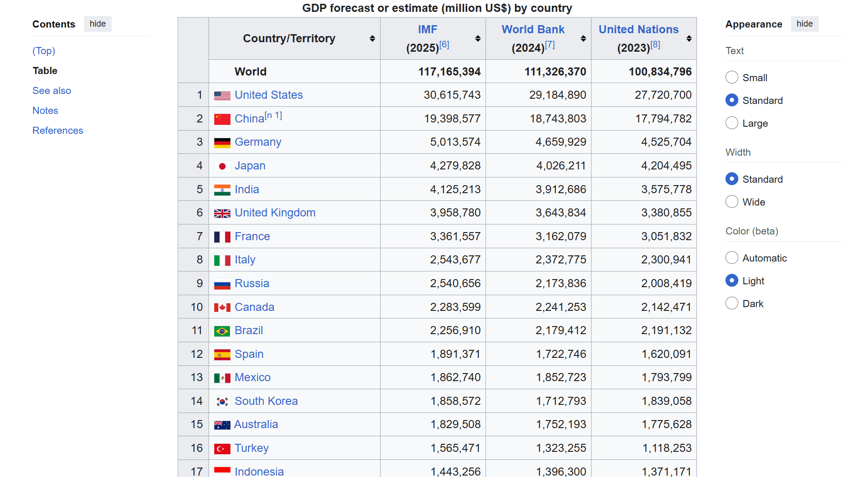The width and height of the screenshot is (868, 477).
Task: Sort by the United Nations column arrows
Action: (x=689, y=38)
